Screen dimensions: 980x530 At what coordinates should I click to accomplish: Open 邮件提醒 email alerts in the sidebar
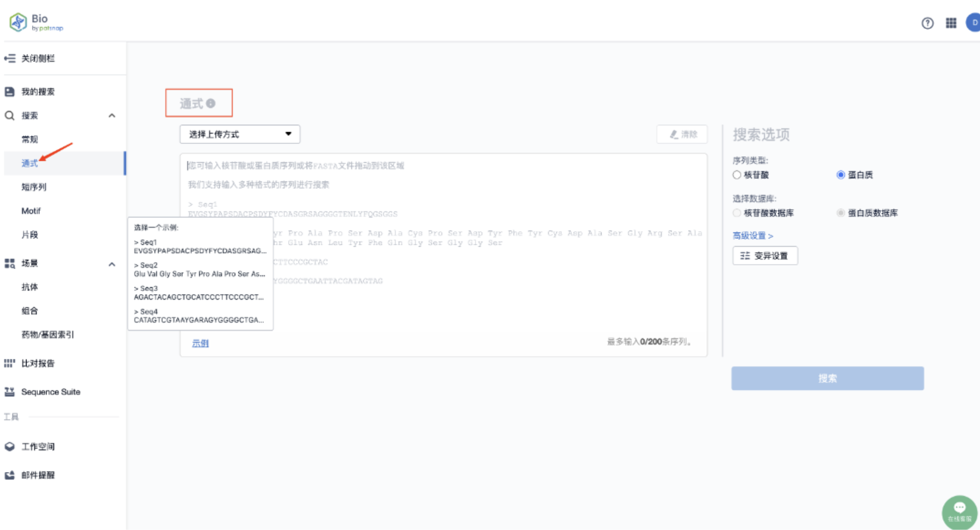(x=38, y=475)
